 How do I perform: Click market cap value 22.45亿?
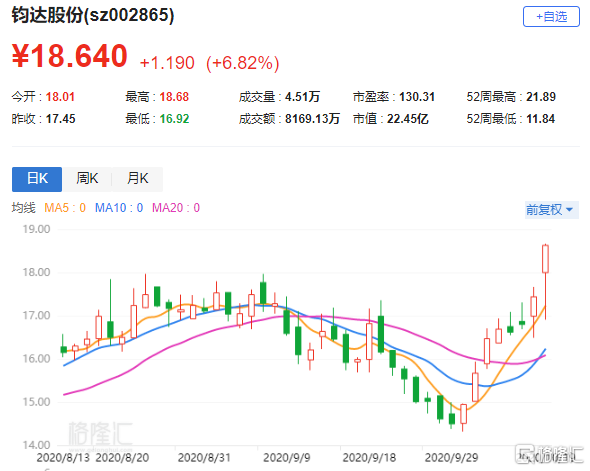(x=408, y=119)
